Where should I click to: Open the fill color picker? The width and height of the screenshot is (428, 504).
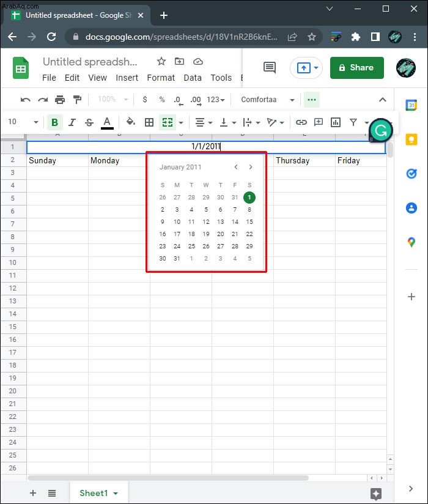[130, 122]
